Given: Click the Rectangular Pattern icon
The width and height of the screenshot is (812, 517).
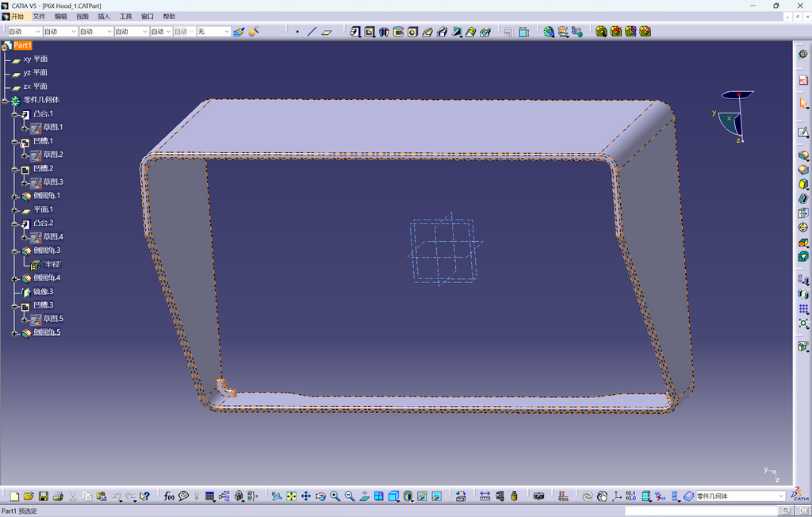Looking at the screenshot, I should point(802,308).
